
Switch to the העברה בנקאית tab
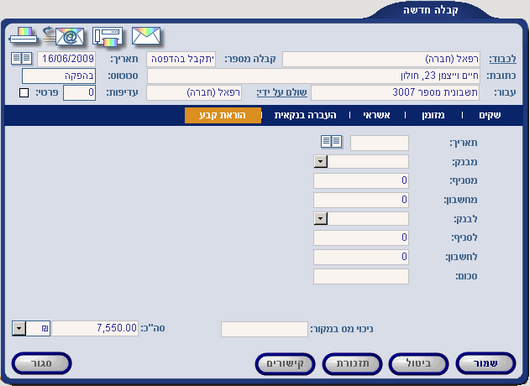[x=305, y=115]
